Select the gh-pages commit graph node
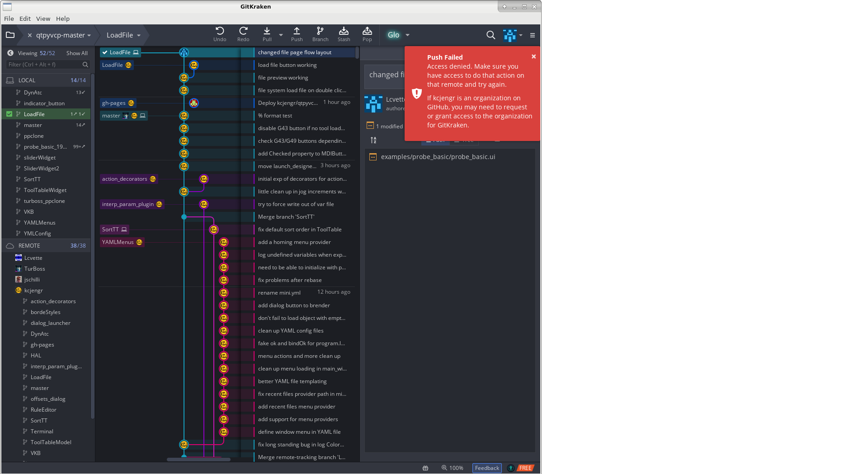This screenshot has width=868, height=474. point(194,103)
